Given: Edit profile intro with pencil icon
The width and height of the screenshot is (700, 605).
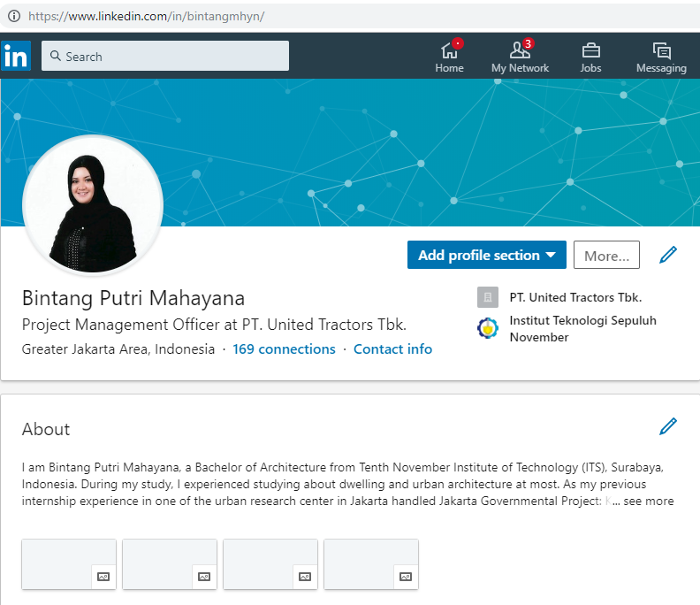Looking at the screenshot, I should 668,255.
